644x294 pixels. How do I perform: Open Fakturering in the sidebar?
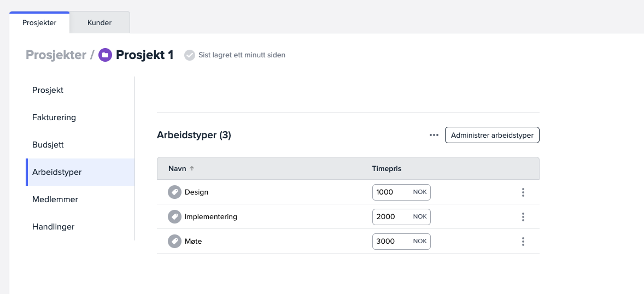54,117
